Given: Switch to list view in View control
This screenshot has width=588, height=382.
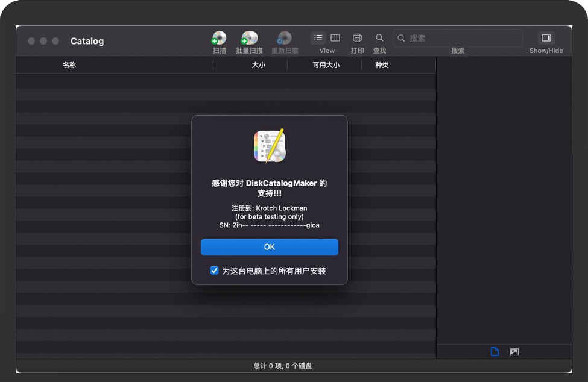Looking at the screenshot, I should pyautogui.click(x=318, y=37).
